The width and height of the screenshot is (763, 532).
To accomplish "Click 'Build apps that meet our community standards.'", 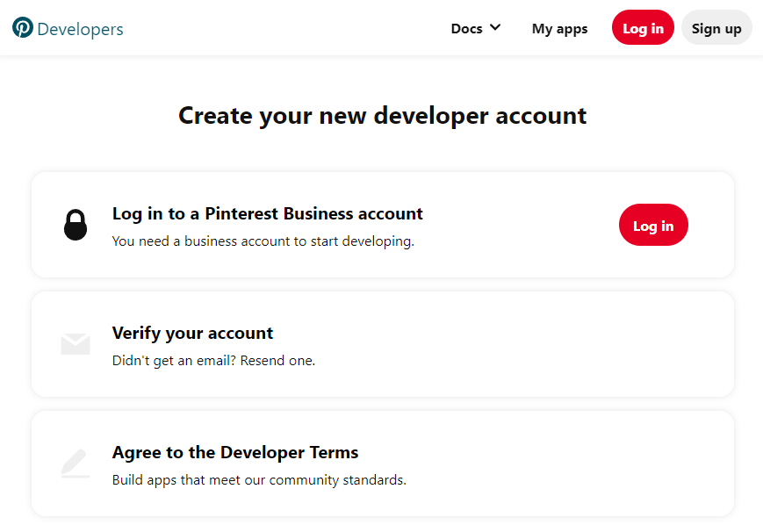I will coord(259,480).
